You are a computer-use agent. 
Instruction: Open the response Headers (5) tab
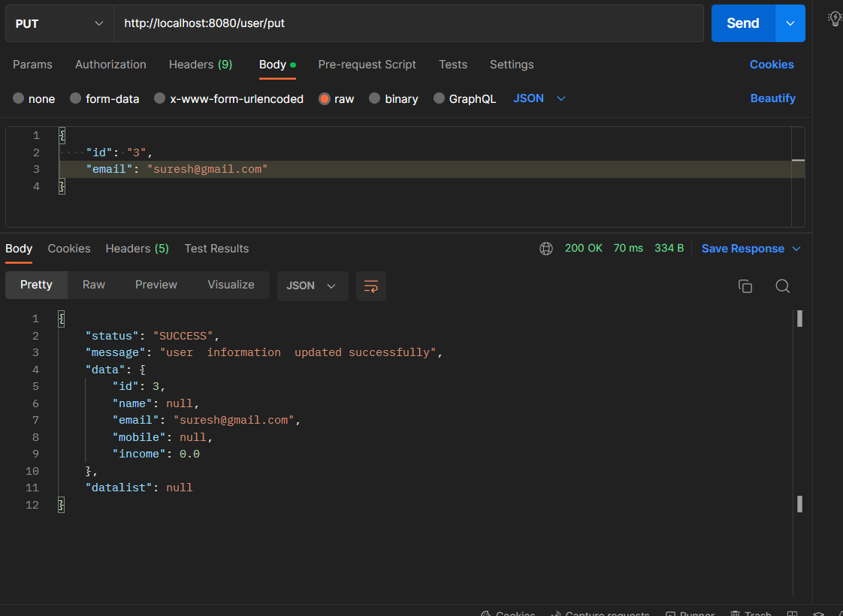(x=137, y=249)
